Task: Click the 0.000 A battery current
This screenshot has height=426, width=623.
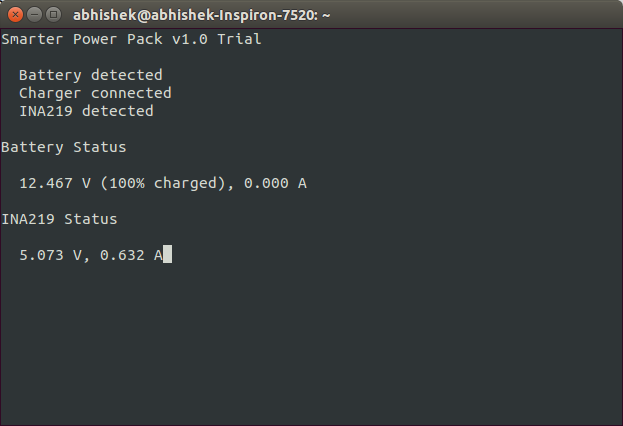Action: click(275, 183)
